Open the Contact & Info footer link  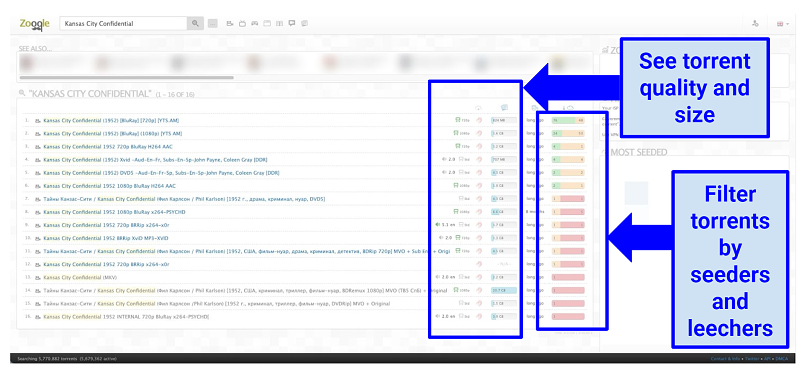[x=724, y=358]
